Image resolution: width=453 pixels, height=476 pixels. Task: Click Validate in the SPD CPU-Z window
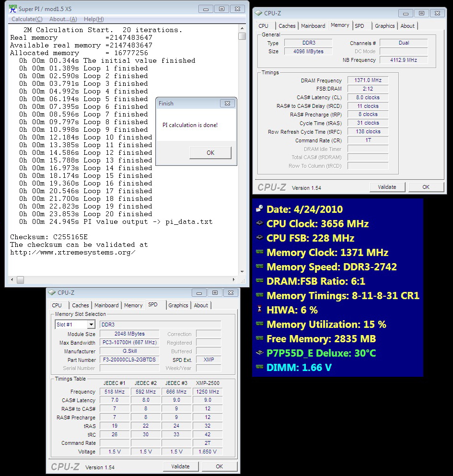180,466
